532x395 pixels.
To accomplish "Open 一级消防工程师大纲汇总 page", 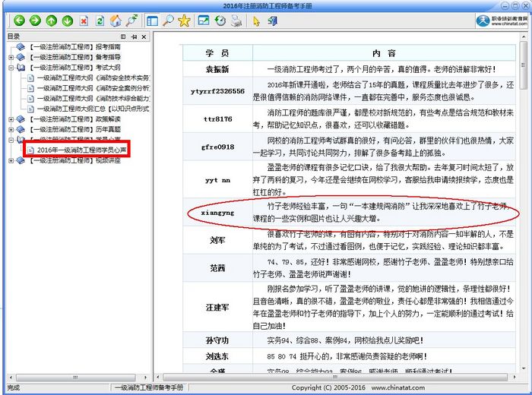I will (93, 109).
